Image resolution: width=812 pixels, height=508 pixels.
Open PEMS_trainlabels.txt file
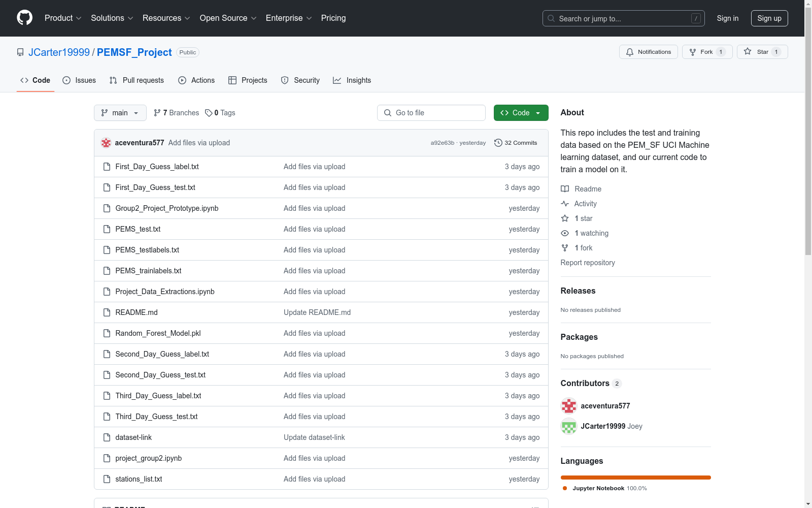(x=148, y=271)
